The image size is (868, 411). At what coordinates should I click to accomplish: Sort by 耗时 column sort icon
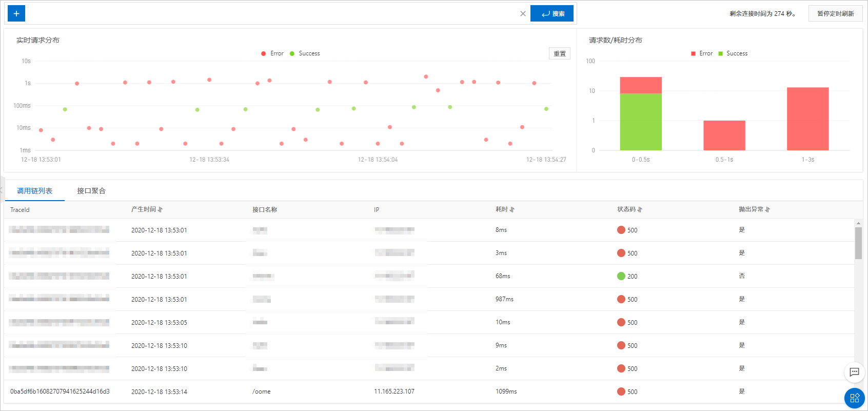click(x=512, y=209)
